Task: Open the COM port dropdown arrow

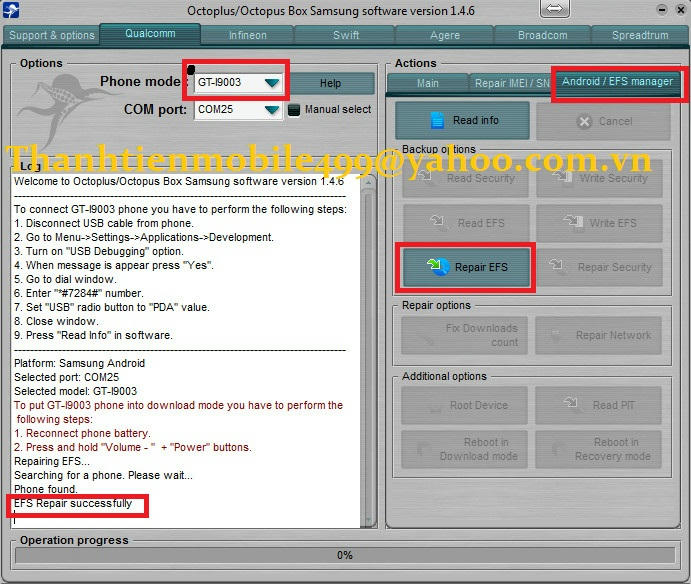Action: [272, 110]
